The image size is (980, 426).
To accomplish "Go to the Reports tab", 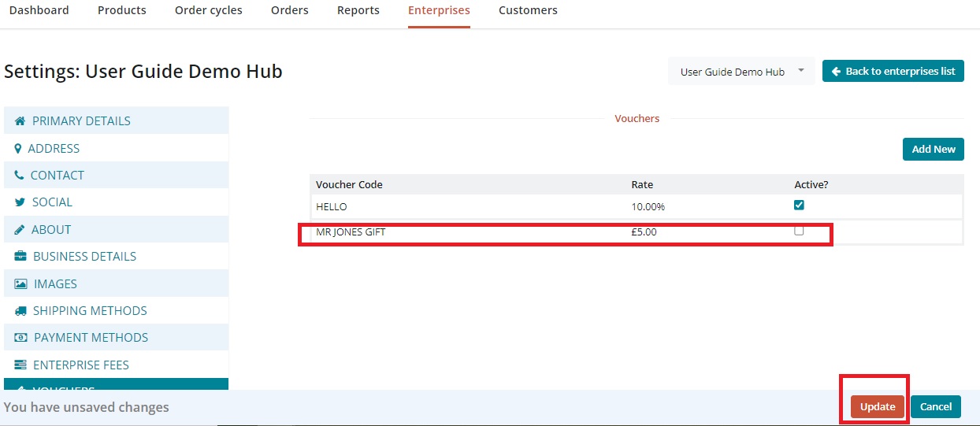I will click(358, 11).
